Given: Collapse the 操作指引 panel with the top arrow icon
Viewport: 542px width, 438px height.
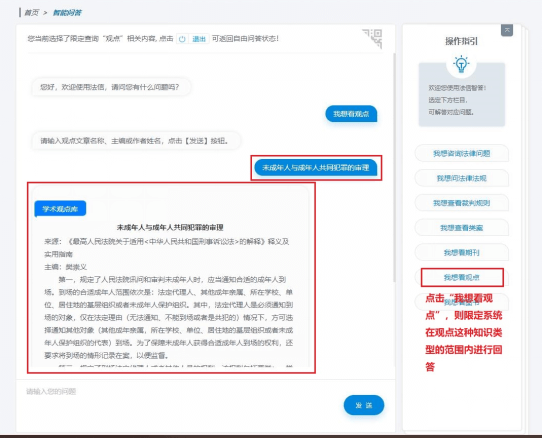Looking at the screenshot, I should [507, 30].
